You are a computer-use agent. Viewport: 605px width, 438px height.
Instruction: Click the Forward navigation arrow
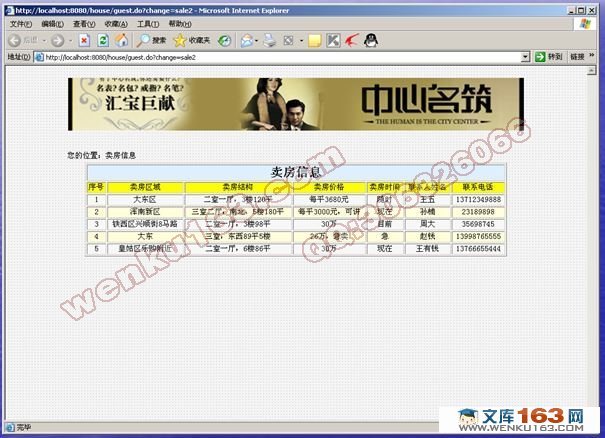(x=58, y=41)
